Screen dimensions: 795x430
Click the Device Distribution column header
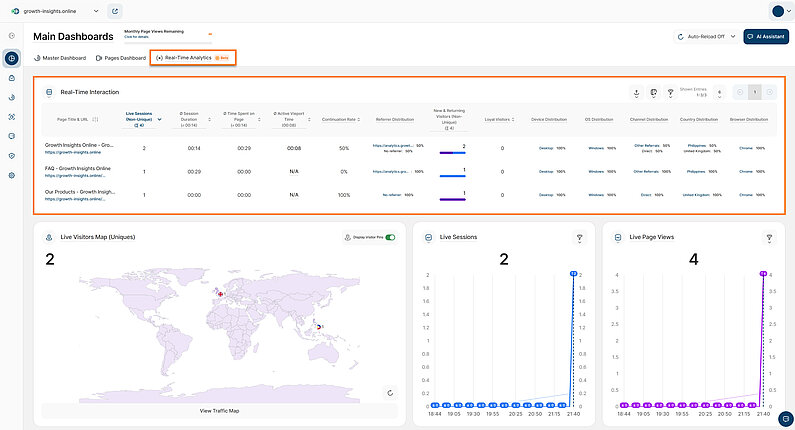click(x=549, y=120)
